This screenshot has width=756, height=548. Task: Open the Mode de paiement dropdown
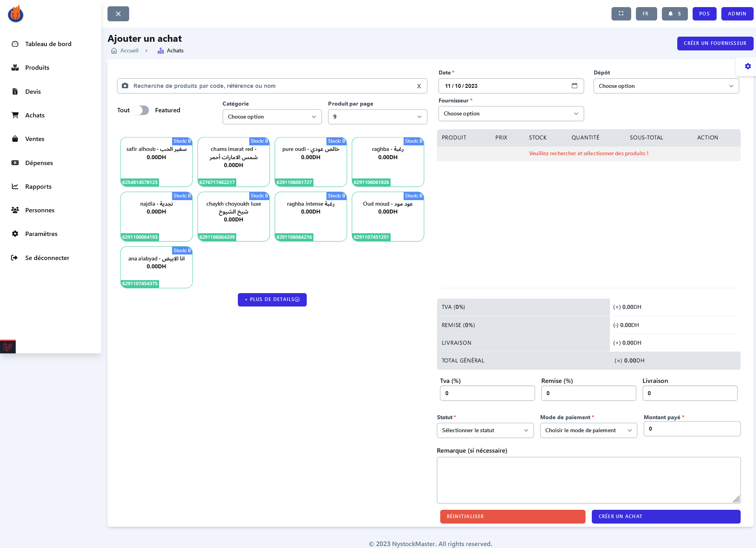[588, 431]
